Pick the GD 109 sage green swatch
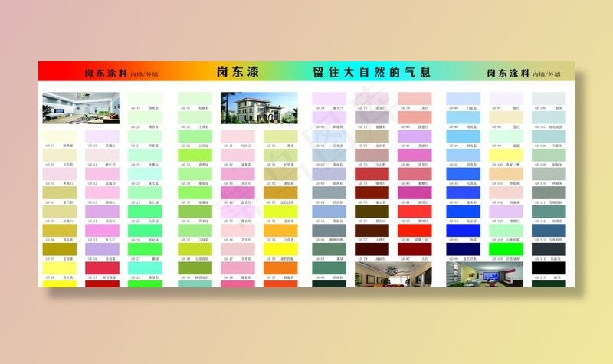Viewport: 613px width, 364px height. pyautogui.click(x=549, y=155)
